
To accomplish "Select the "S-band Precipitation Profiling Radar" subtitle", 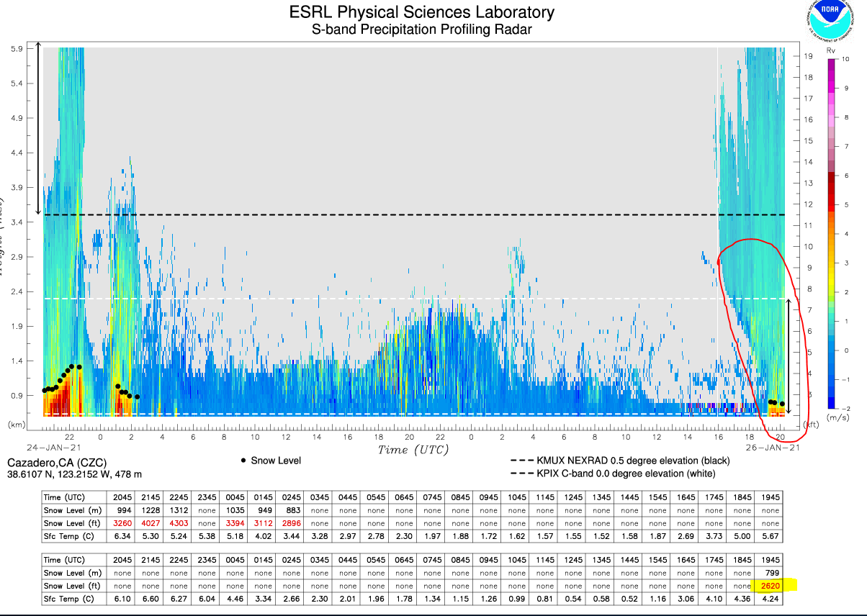I will 421,30.
